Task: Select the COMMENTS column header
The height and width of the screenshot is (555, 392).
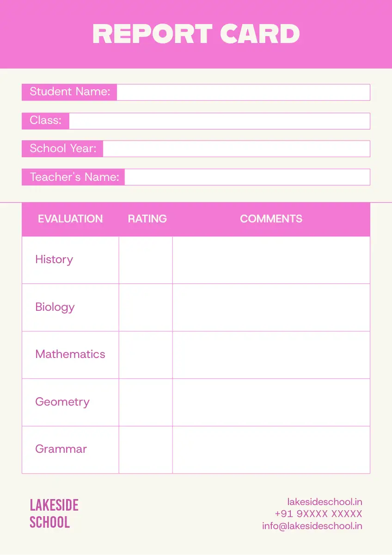Action: click(x=271, y=219)
